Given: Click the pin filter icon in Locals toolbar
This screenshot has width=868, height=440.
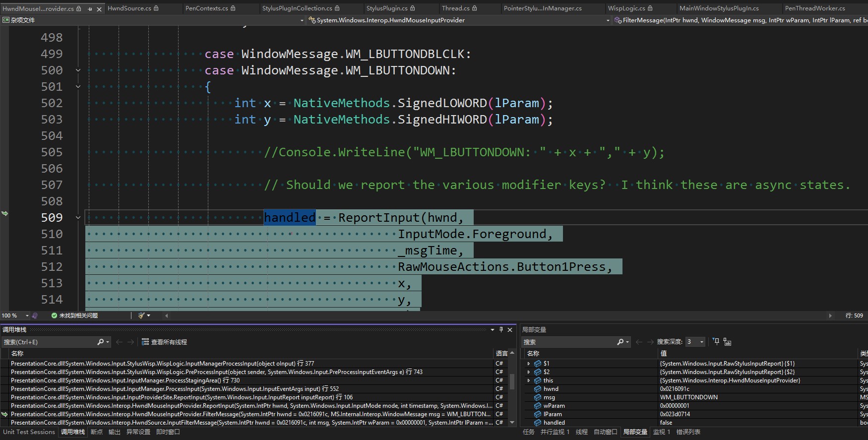Looking at the screenshot, I should coord(716,342).
